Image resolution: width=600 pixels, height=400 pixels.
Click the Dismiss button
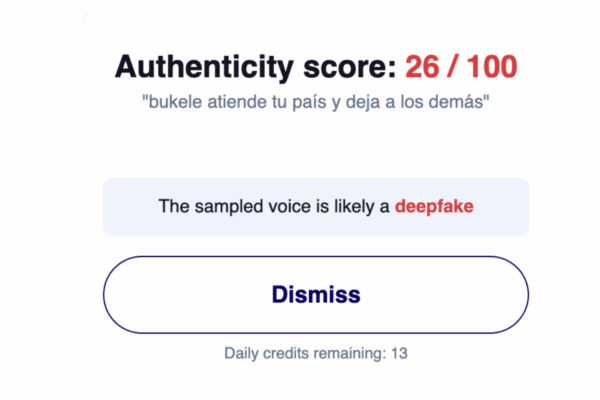coord(315,295)
